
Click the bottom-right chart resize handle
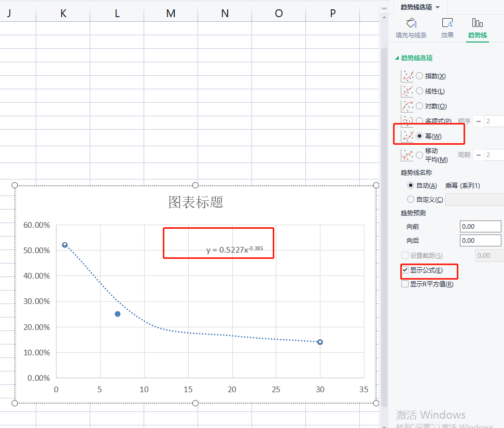click(x=376, y=403)
